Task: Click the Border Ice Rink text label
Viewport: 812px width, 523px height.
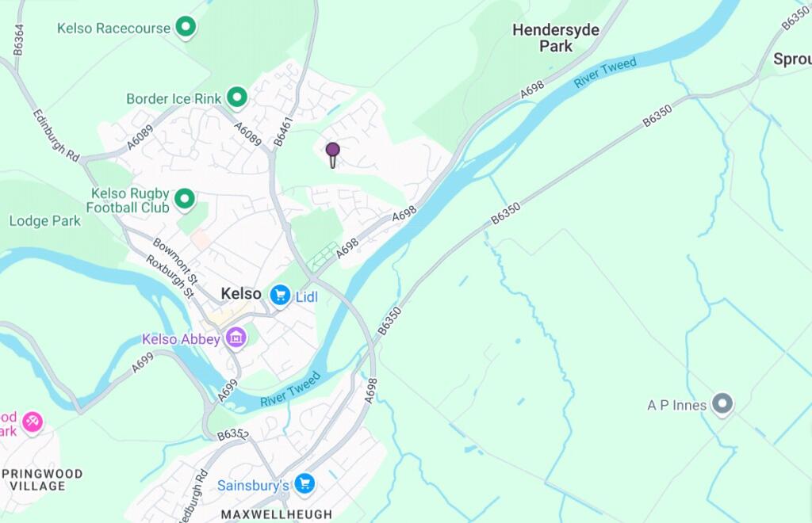Action: (174, 98)
